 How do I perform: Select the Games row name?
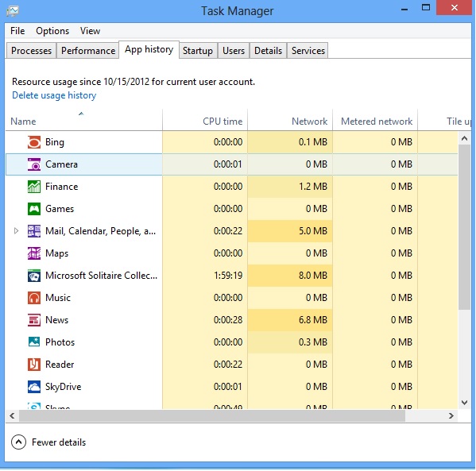tap(60, 209)
